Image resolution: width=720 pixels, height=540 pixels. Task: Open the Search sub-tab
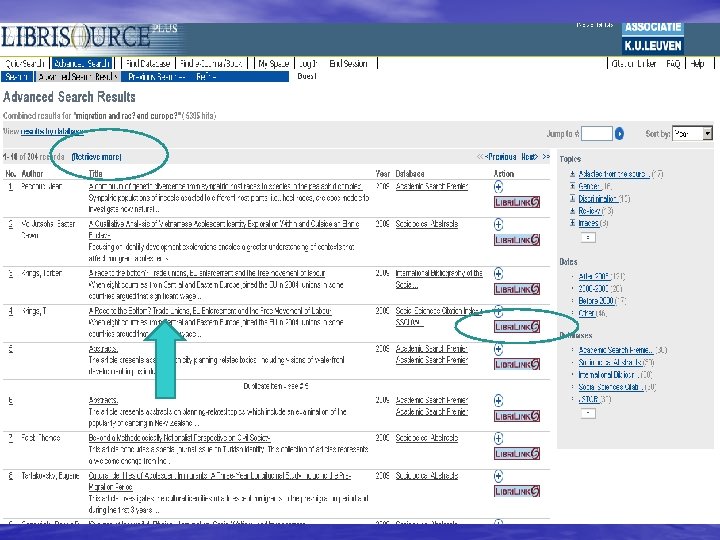[17, 77]
